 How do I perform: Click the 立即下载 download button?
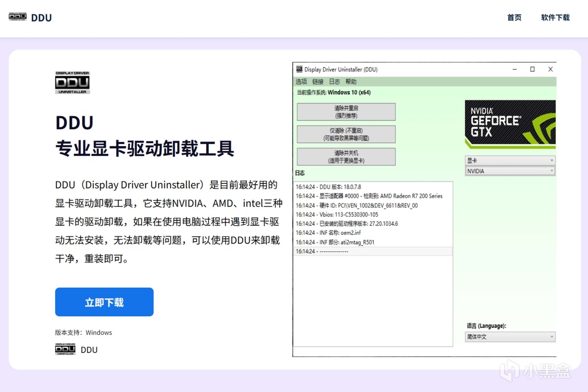[x=104, y=302]
